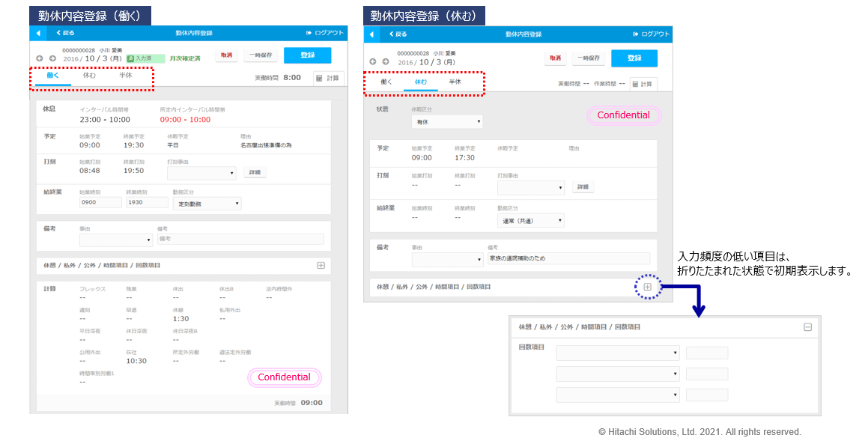This screenshot has width=868, height=441.
Task: Go to previous day in left 働く screen
Action: pos(39,58)
